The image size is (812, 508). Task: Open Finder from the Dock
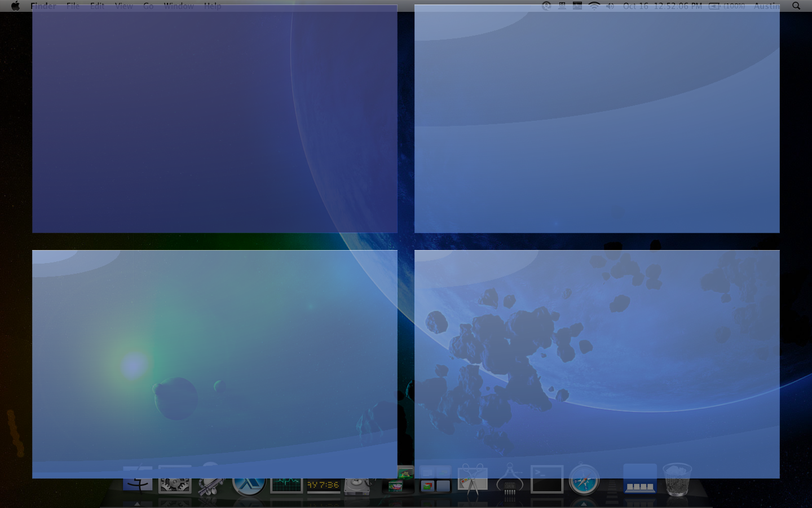tap(138, 480)
